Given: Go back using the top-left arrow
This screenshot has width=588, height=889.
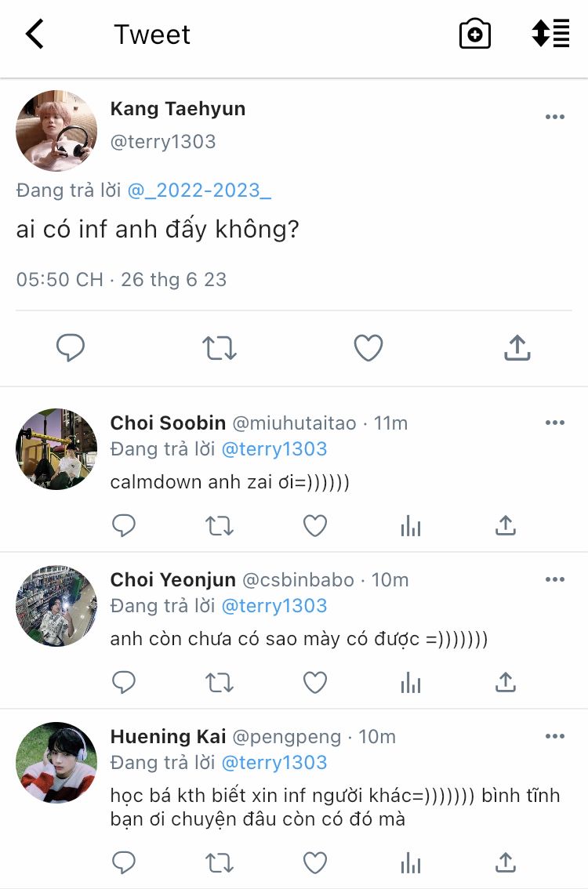Looking at the screenshot, I should pos(35,34).
